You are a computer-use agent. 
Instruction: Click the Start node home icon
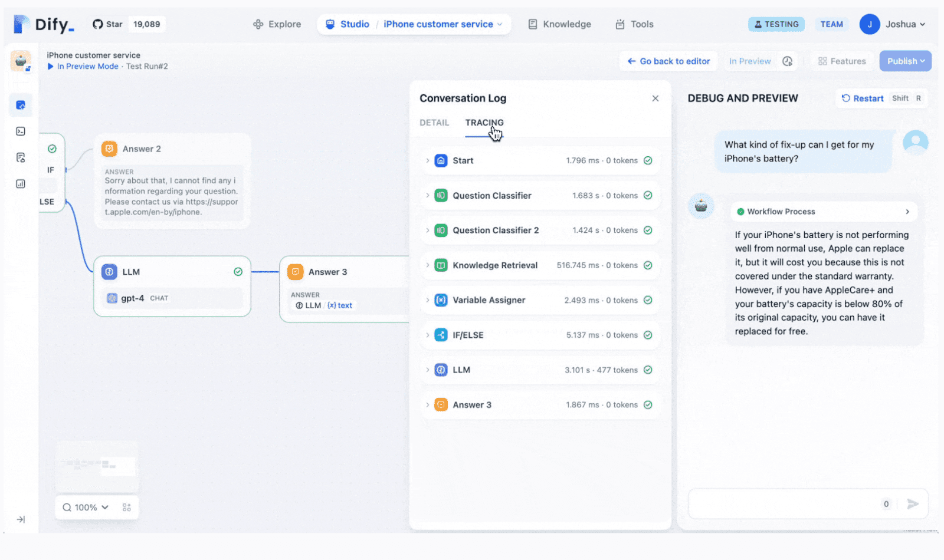(441, 160)
